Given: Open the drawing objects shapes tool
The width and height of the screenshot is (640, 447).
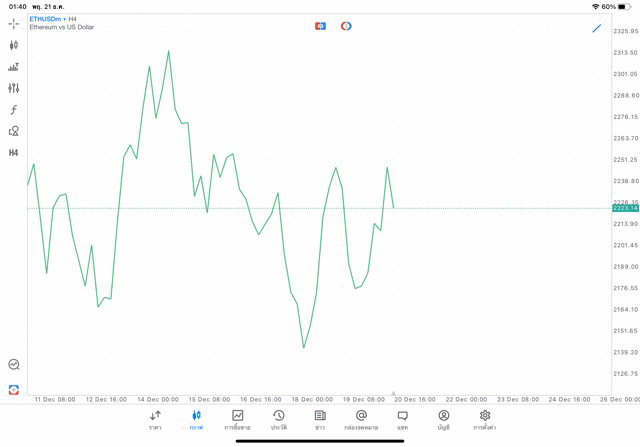Looking at the screenshot, I should coord(13,131).
